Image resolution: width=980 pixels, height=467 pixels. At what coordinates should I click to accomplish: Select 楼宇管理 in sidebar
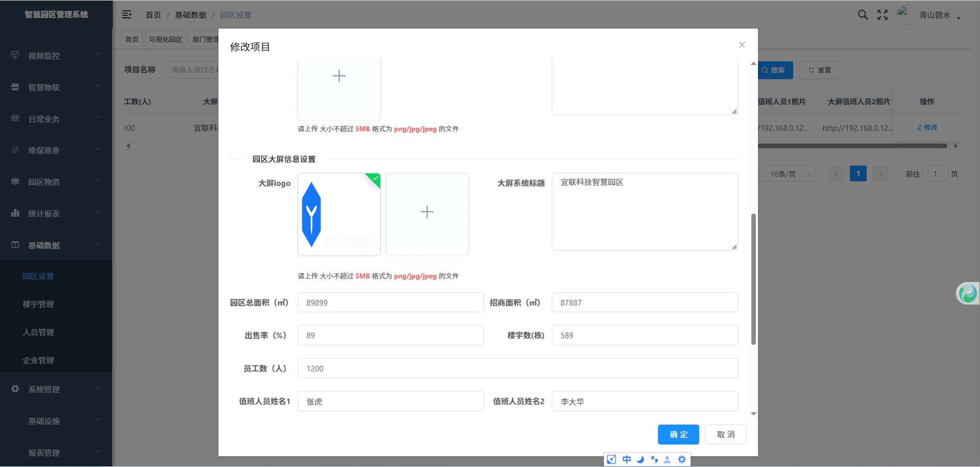[38, 304]
